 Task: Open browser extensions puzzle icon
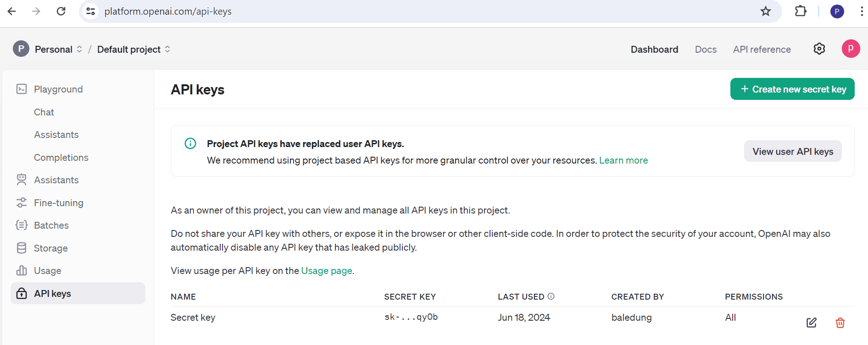[801, 11]
